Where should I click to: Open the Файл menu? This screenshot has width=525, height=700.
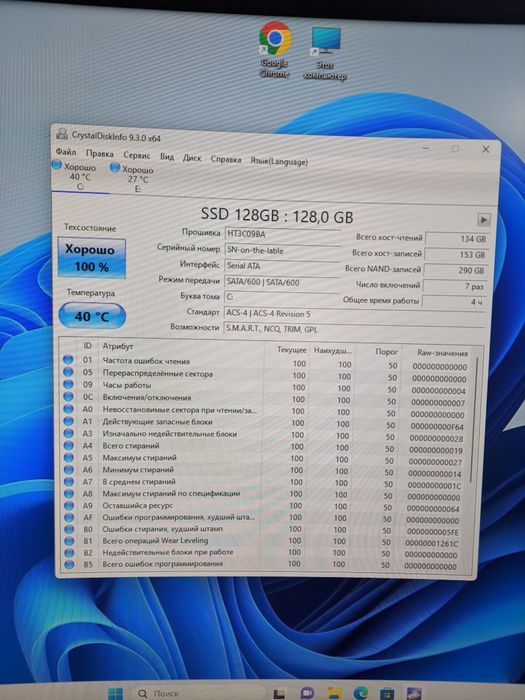[x=66, y=152]
